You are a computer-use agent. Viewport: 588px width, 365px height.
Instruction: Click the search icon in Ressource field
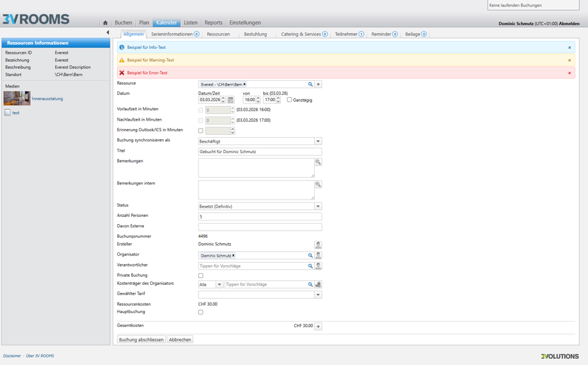pos(311,85)
